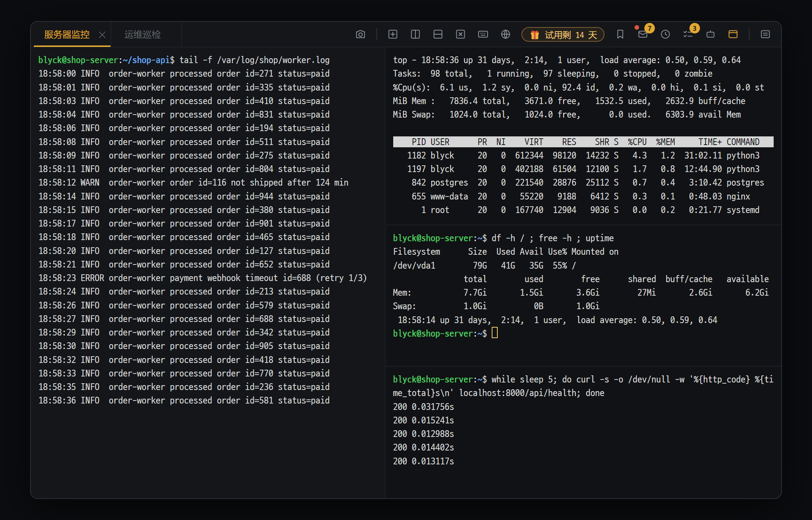The width and height of the screenshot is (812, 520).
Task: Switch to the 运维巡检 tab
Action: click(x=142, y=35)
